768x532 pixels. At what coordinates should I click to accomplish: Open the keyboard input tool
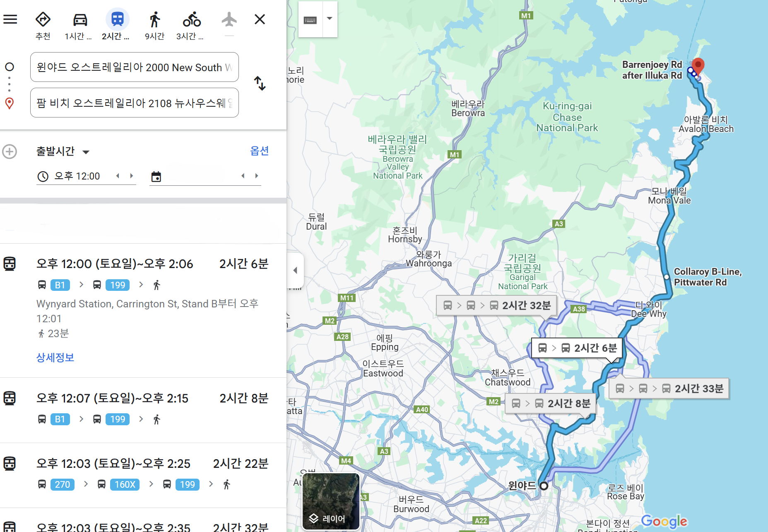(310, 20)
